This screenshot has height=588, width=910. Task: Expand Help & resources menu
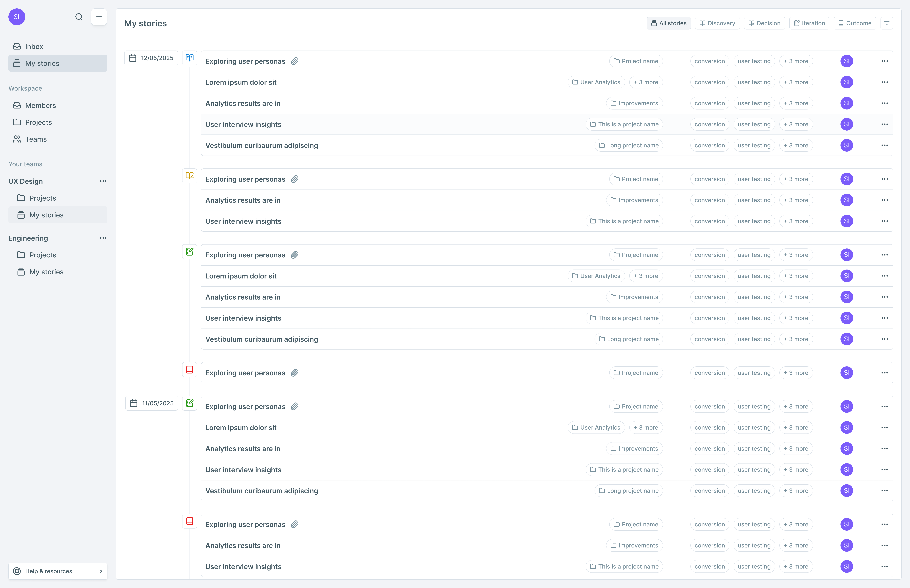coord(58,571)
